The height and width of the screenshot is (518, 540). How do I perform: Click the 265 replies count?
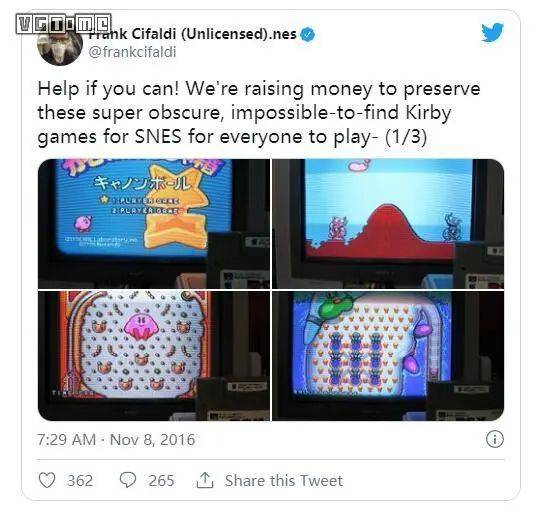[161, 480]
